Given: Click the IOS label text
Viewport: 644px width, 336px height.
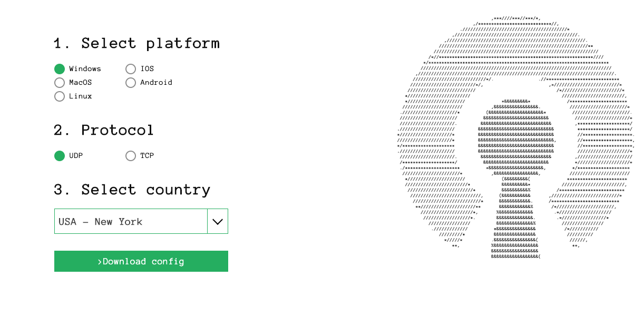Looking at the screenshot, I should [x=147, y=69].
